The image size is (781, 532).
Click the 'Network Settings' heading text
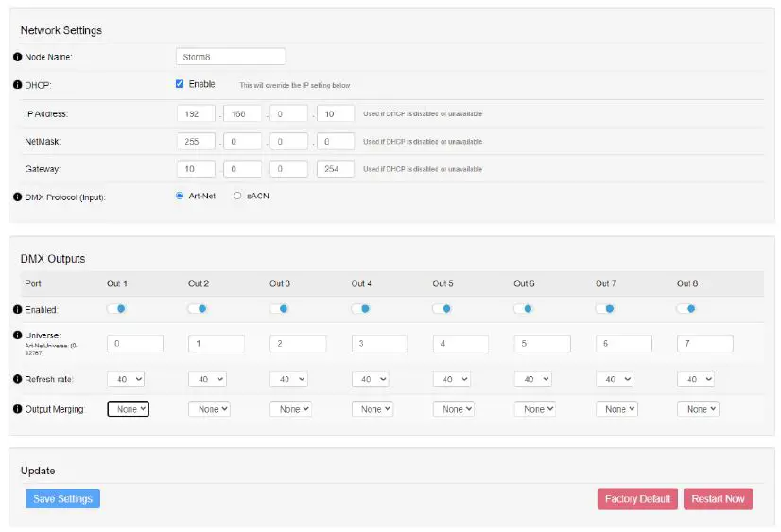click(61, 30)
